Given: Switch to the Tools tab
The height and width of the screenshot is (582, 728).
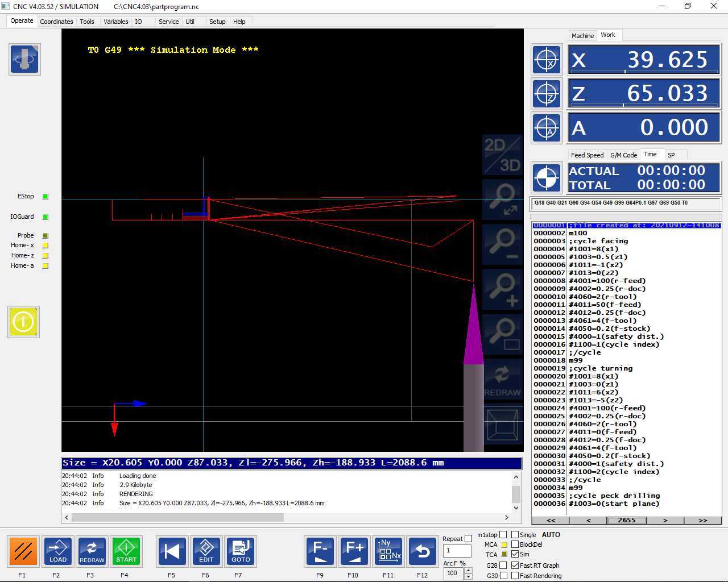Looking at the screenshot, I should point(87,22).
